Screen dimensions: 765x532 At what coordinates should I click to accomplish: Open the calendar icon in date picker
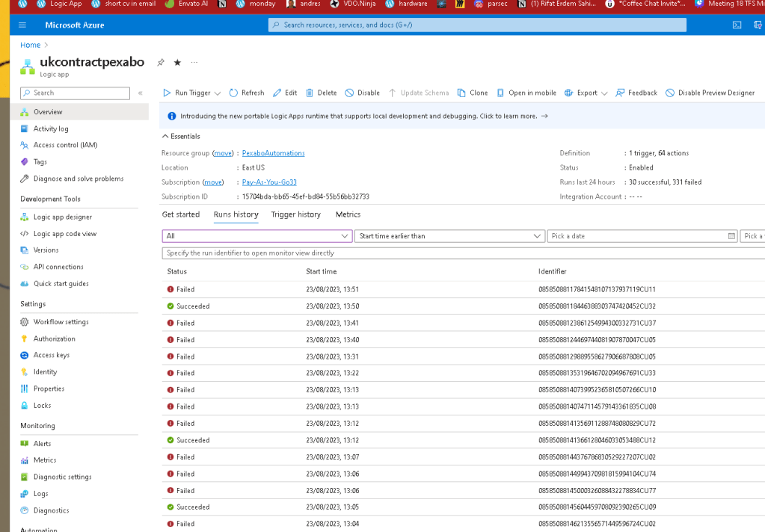tap(731, 236)
